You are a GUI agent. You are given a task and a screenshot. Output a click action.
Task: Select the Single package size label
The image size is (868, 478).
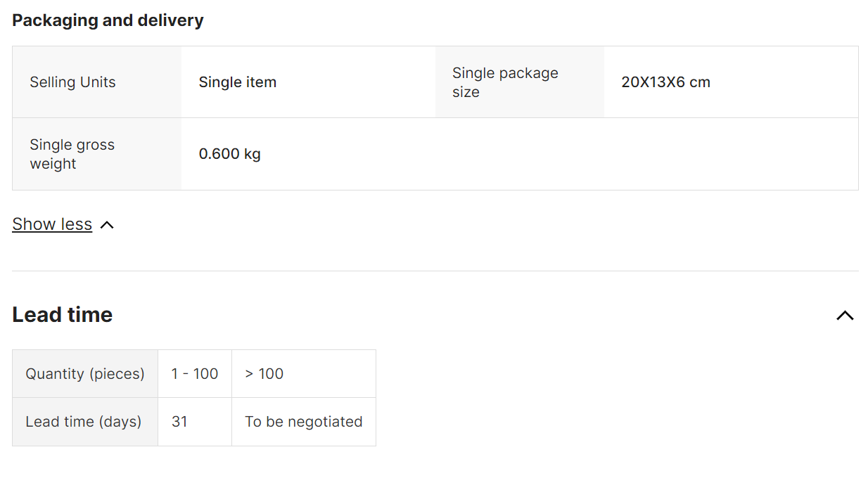tap(505, 82)
